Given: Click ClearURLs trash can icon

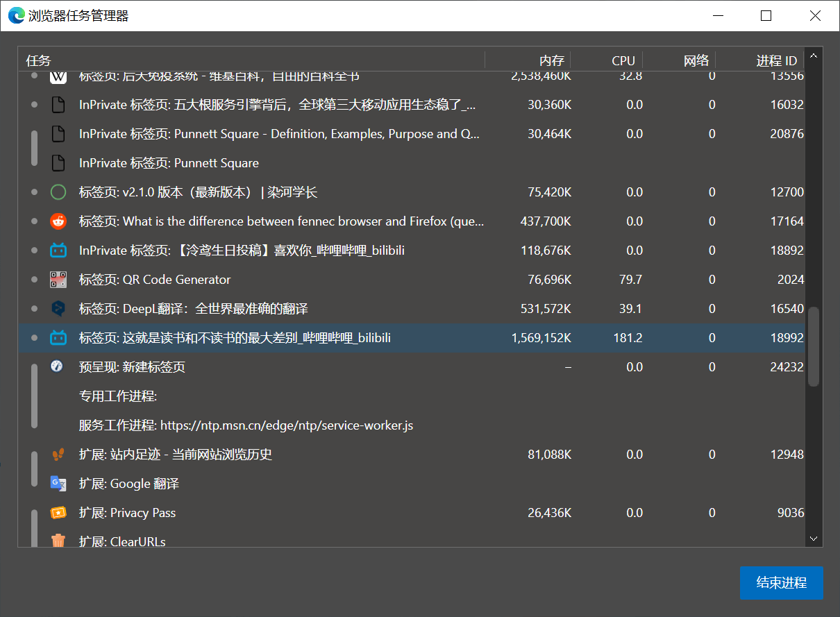Looking at the screenshot, I should 58,541.
